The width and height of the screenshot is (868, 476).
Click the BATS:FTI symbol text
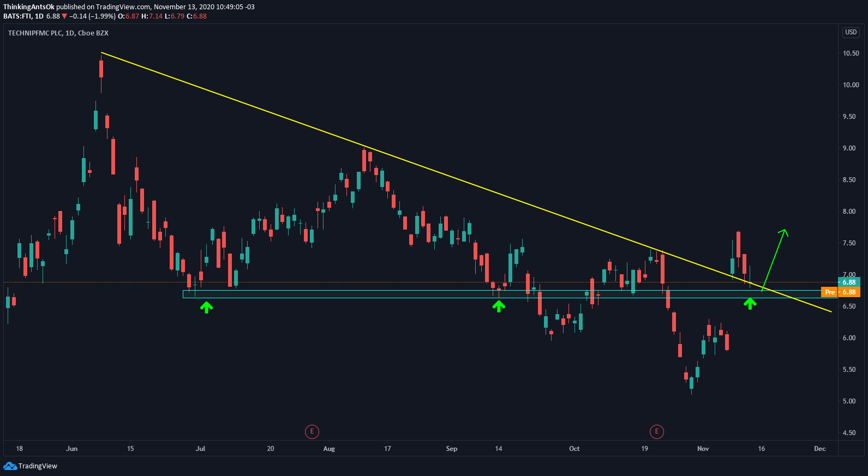click(17, 16)
